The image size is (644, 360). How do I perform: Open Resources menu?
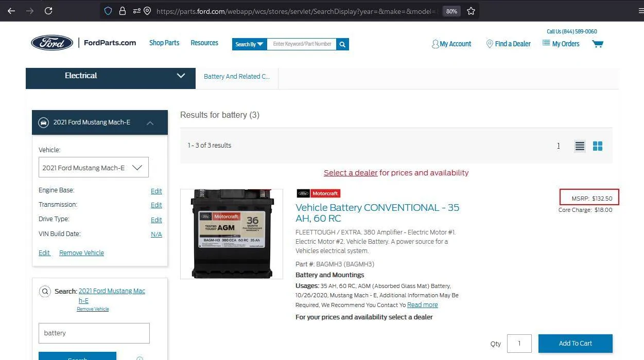(x=204, y=43)
